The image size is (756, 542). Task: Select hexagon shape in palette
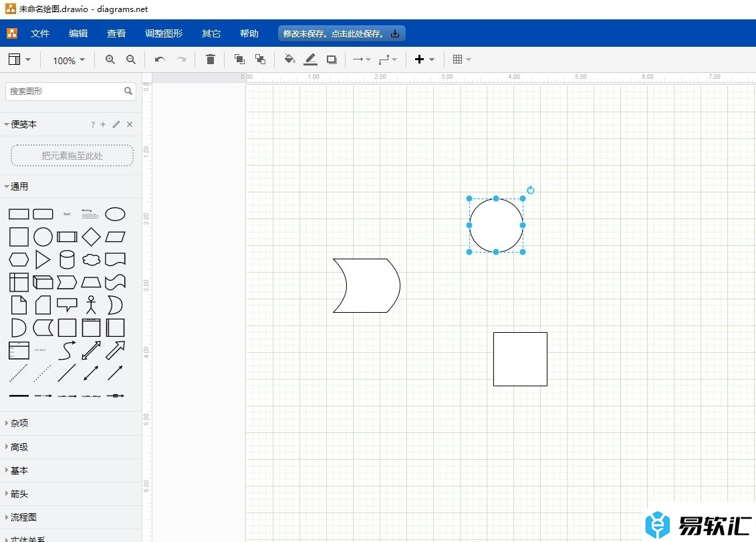tap(19, 259)
